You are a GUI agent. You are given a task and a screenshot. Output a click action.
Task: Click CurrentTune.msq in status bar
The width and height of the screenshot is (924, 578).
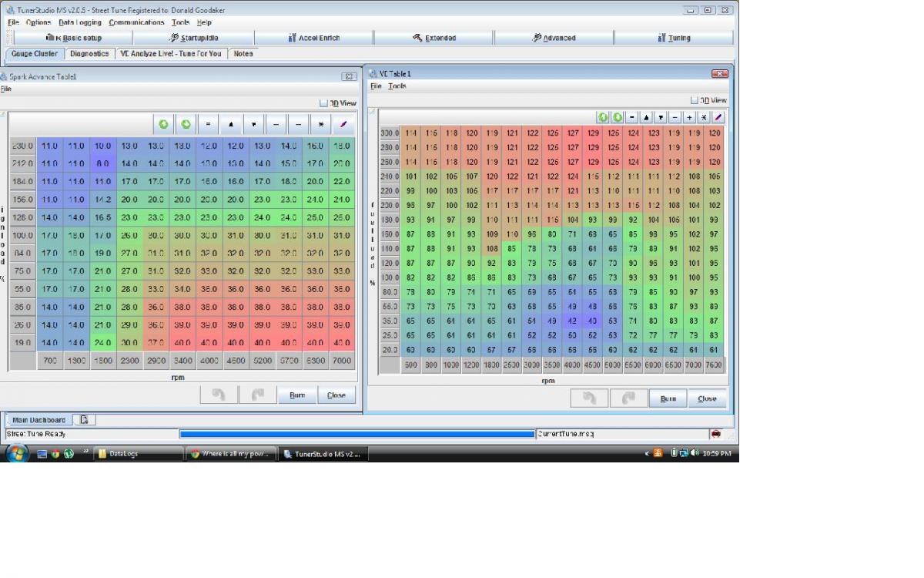(x=567, y=435)
